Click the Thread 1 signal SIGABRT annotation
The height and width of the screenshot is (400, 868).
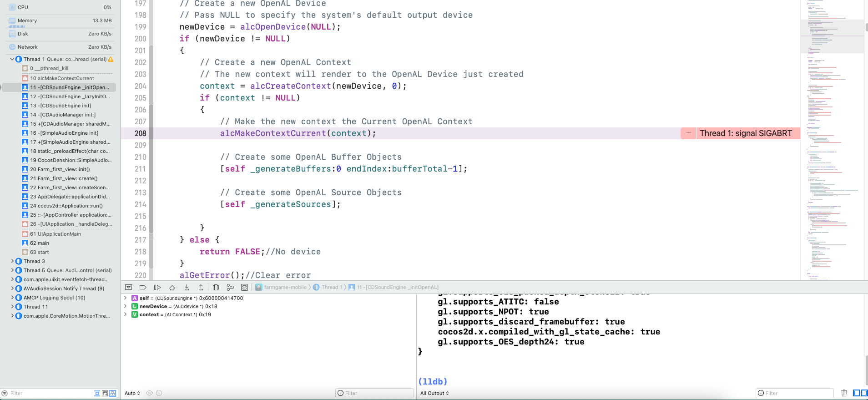pos(745,133)
